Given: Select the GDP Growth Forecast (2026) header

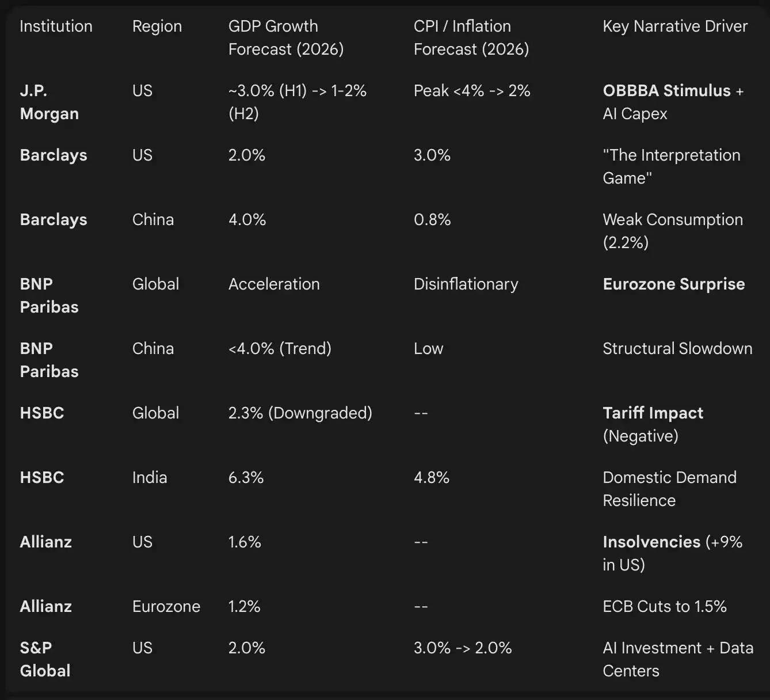Looking at the screenshot, I should pos(285,37).
